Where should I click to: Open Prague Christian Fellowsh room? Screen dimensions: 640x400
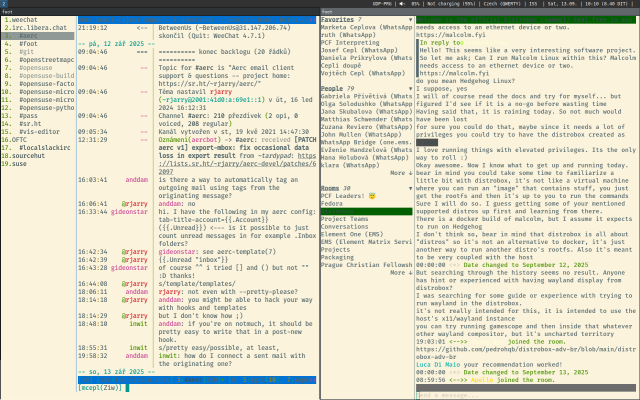click(367, 265)
